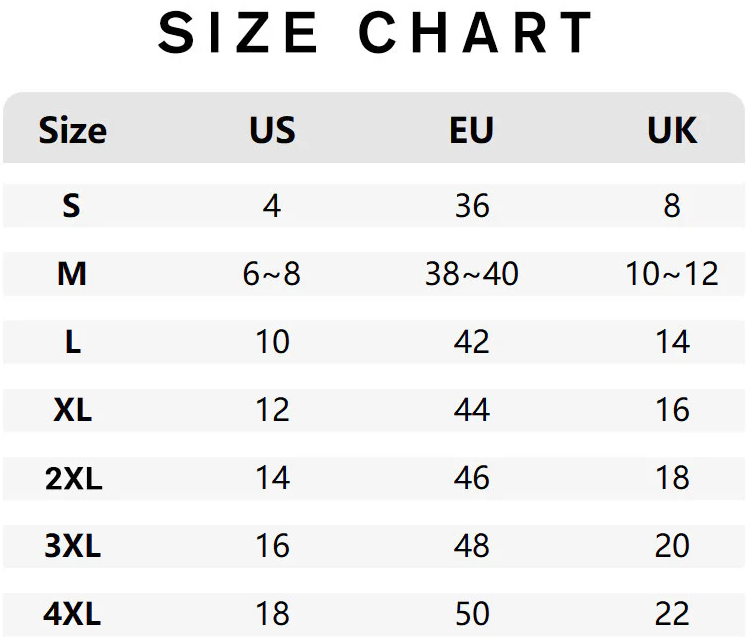Click the EU value 36 for size S
The height and width of the screenshot is (638, 746).
[x=472, y=206]
